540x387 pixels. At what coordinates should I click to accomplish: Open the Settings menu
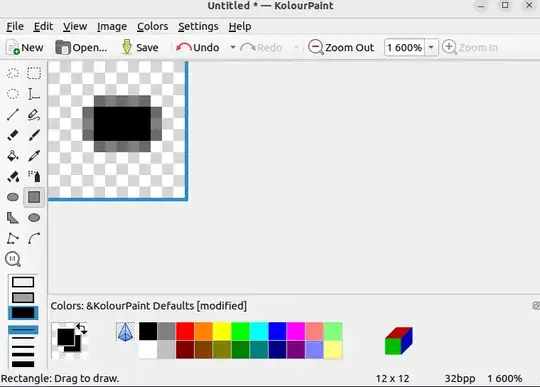pos(198,27)
